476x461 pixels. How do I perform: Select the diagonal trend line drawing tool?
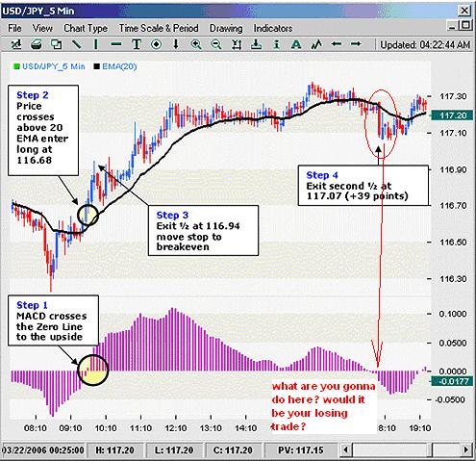(76, 44)
